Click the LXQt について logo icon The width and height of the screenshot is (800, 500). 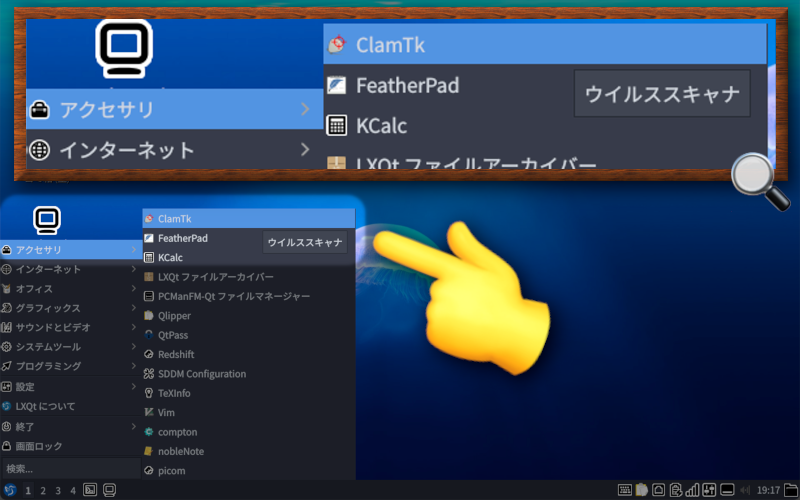[x=7, y=407]
